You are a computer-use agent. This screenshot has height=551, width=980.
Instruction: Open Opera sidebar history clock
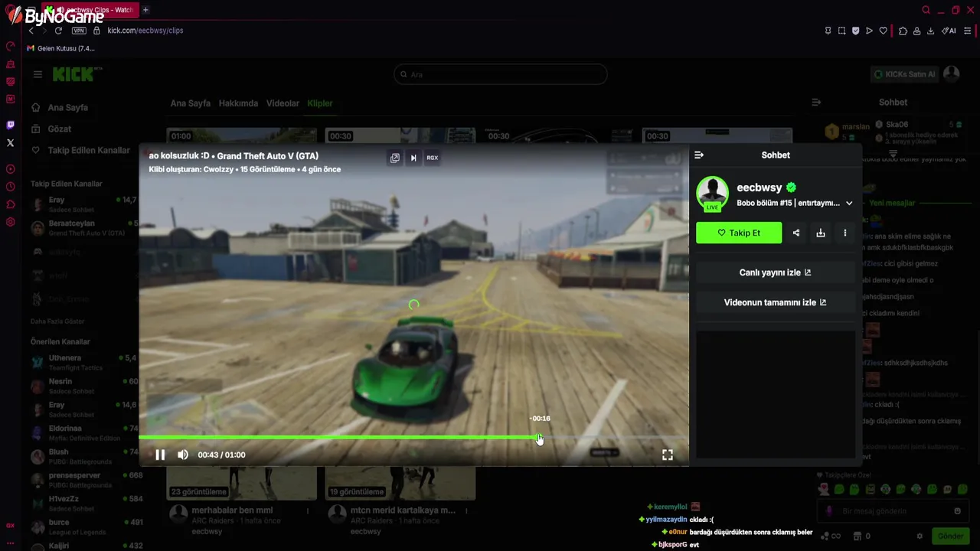[10, 187]
